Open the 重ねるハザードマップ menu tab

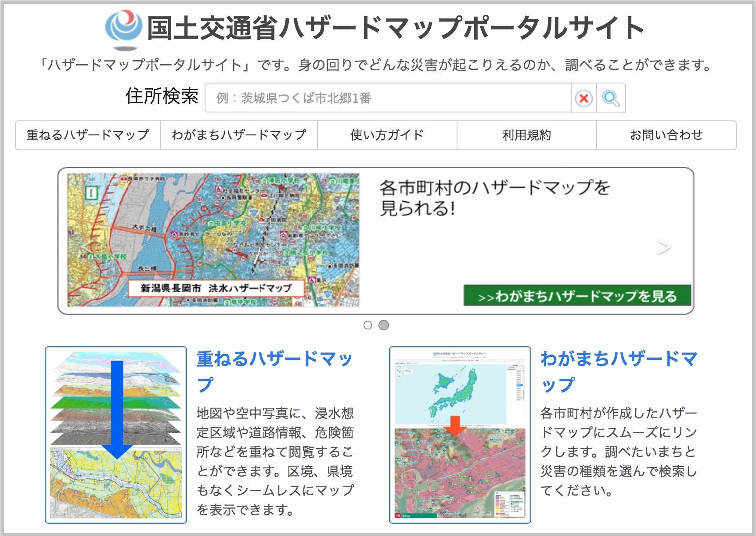coord(88,135)
